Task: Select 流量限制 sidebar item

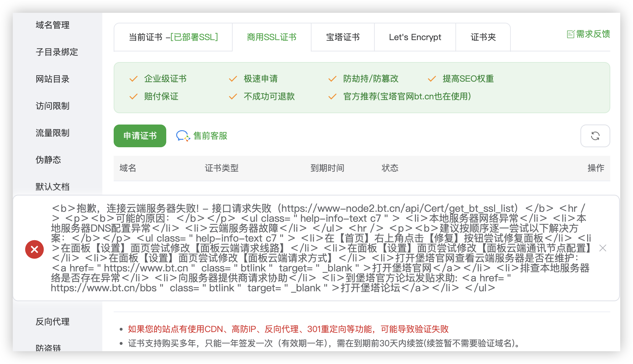Action: (x=53, y=133)
